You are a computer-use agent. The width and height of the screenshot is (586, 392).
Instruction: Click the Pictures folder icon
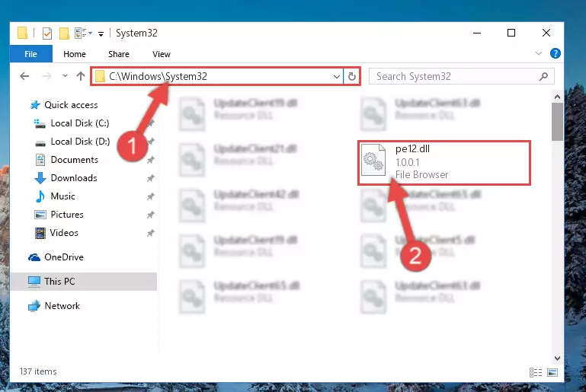click(40, 215)
